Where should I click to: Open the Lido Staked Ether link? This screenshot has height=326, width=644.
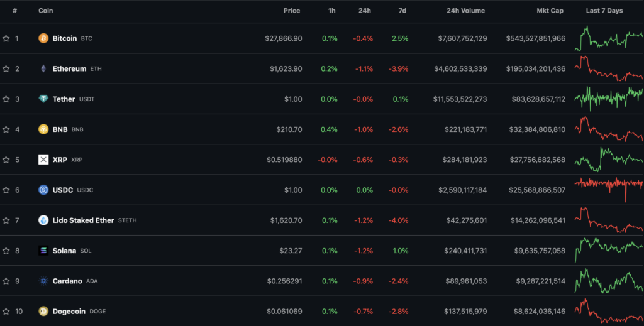[x=83, y=220]
